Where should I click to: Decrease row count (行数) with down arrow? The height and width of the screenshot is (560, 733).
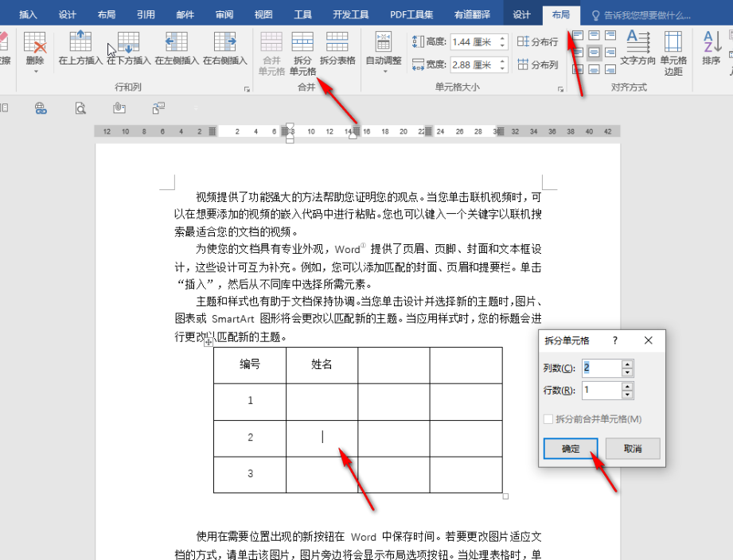628,395
